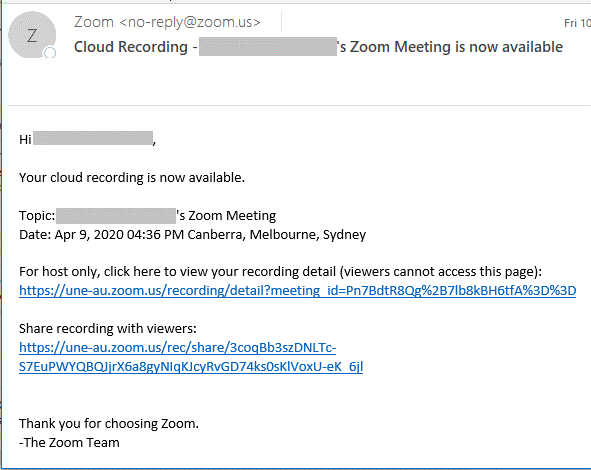The image size is (591, 470).
Task: Click the 'Thank you for choosing Zoom' text
Action: (x=109, y=424)
